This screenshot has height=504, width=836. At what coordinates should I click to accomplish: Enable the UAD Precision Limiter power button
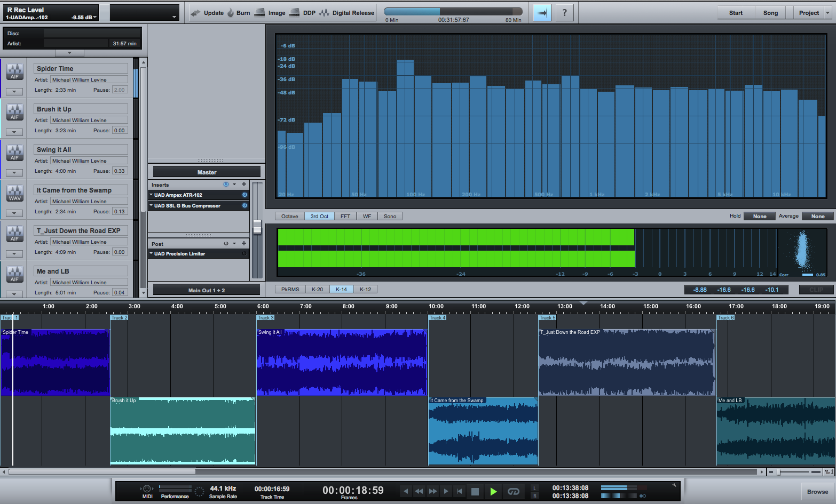coord(245,254)
